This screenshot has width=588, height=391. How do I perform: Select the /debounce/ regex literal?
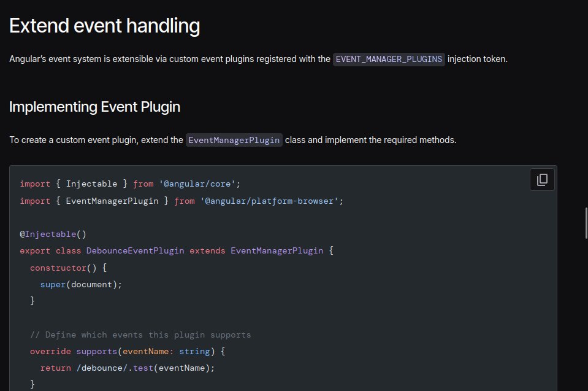(98, 368)
